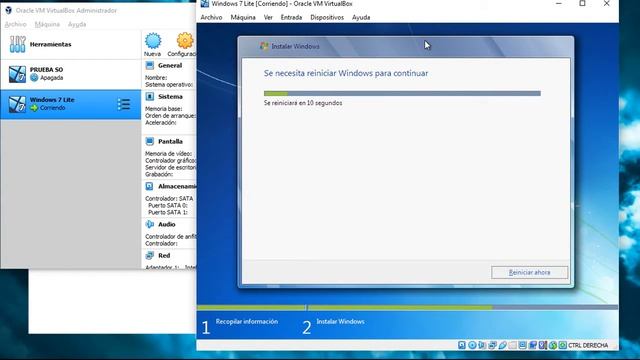Maximize the Windows 7 Lite VM window
The image size is (640, 360).
pyautogui.click(x=582, y=4)
